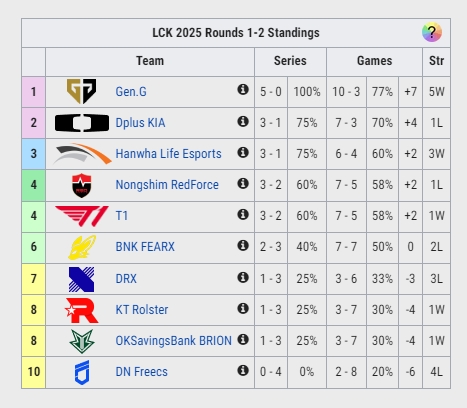The image size is (467, 408).
Task: Open the info icon beside Dplus KIA
Action: [x=243, y=121]
